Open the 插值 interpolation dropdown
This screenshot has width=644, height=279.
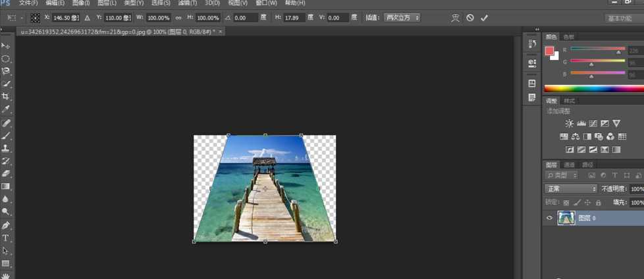click(x=402, y=18)
